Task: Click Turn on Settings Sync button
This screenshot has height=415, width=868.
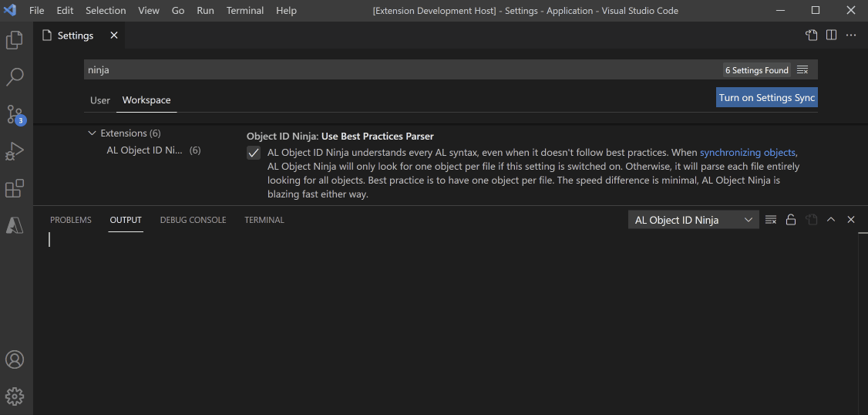Action: pyautogui.click(x=767, y=97)
